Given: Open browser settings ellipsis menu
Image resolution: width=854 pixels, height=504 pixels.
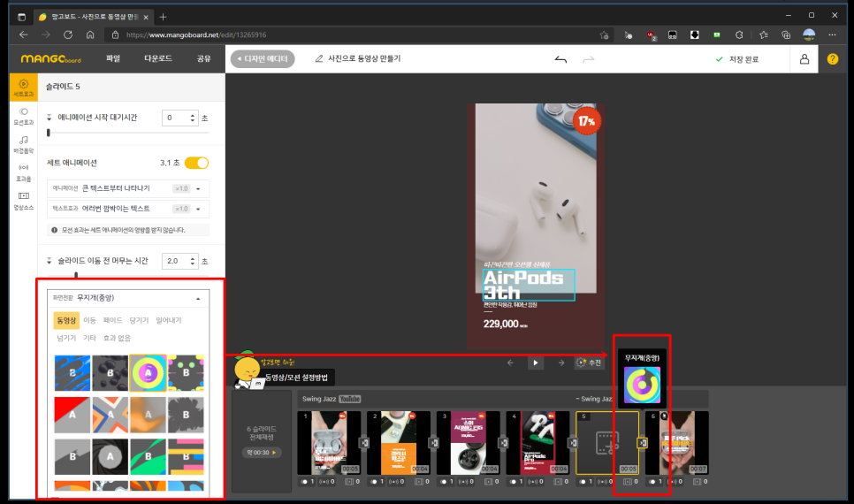Looking at the screenshot, I should (x=832, y=34).
